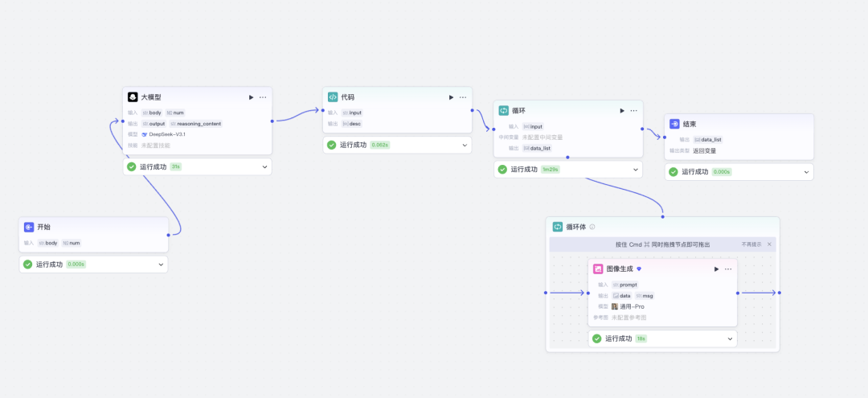This screenshot has width=868, height=398.
Task: Open the 大模型 node more options menu
Action: pos(263,97)
